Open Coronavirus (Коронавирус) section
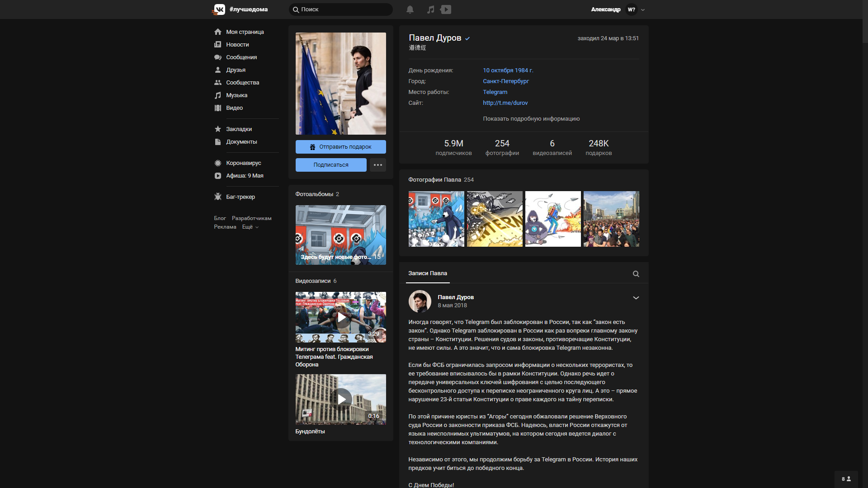 (x=243, y=163)
